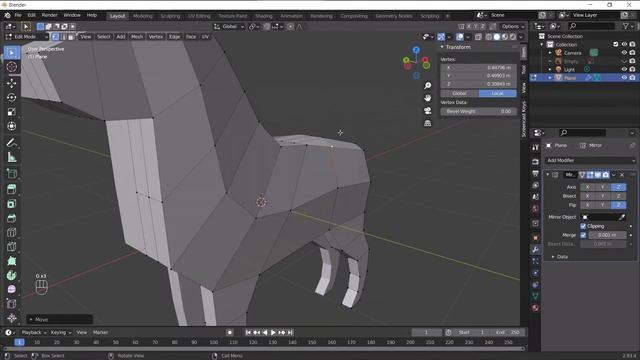Jump to the timeline end frame button

[290, 333]
